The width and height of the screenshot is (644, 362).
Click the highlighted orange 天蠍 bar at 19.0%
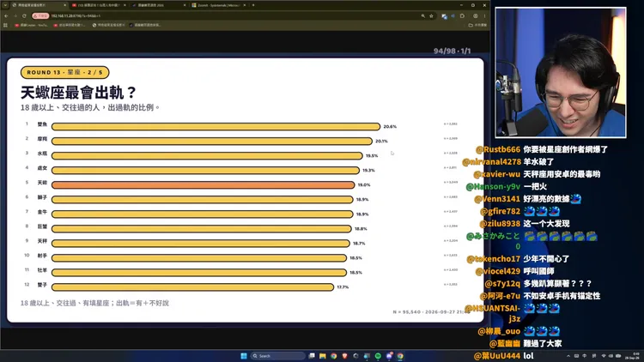point(203,185)
